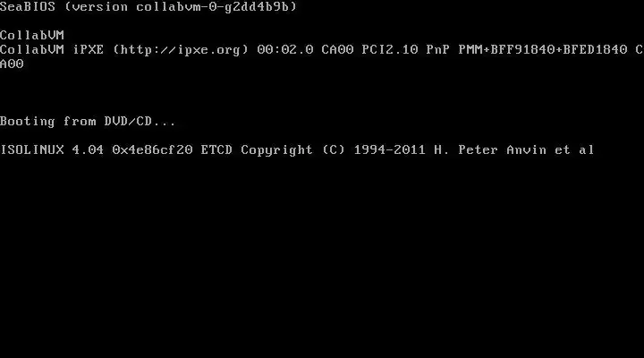Click the 'ETCD' text in ISOLINUX line

pos(216,149)
